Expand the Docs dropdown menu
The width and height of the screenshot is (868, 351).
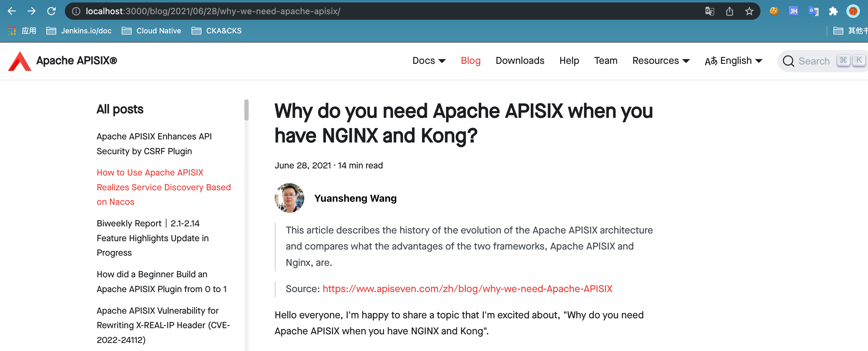(x=429, y=60)
